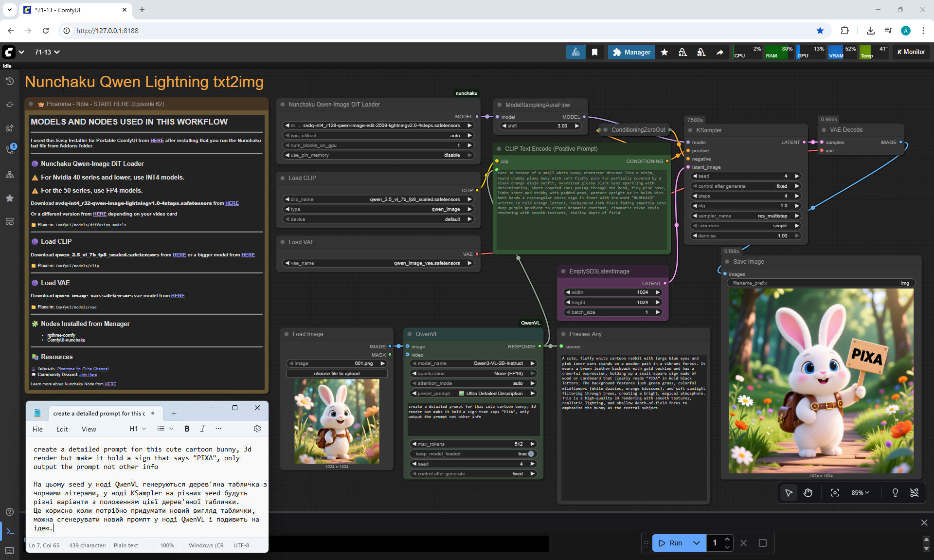Viewport: 934px width, 560px height.
Task: Click the bookmark icon in top toolbar
Action: (x=594, y=52)
